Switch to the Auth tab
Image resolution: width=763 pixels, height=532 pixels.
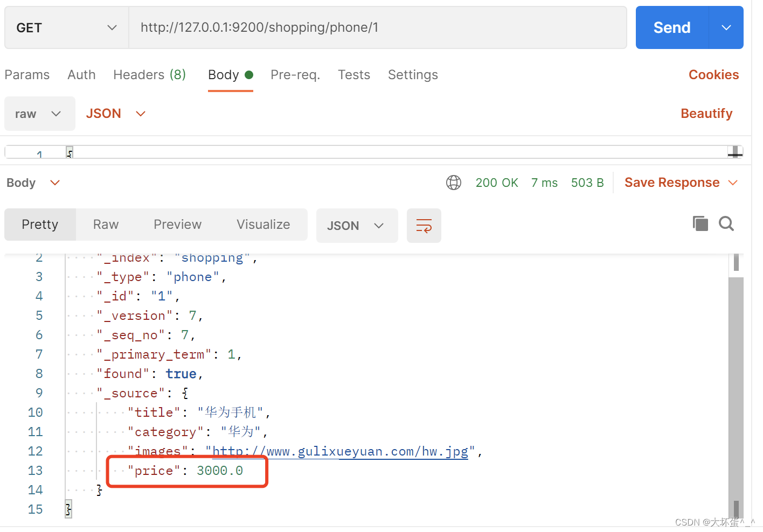click(81, 75)
